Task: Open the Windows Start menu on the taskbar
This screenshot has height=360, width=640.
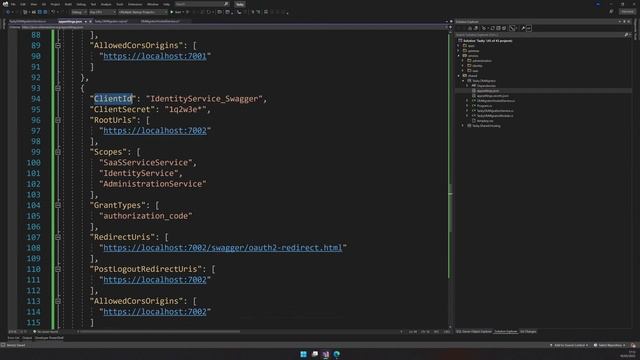Action: (303, 354)
